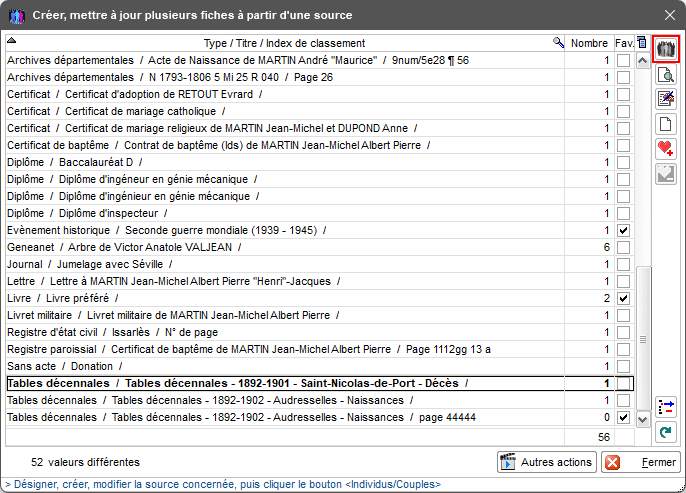Screen dimensions: 686x493
Task: Click the Fermer button
Action: pyautogui.click(x=640, y=462)
